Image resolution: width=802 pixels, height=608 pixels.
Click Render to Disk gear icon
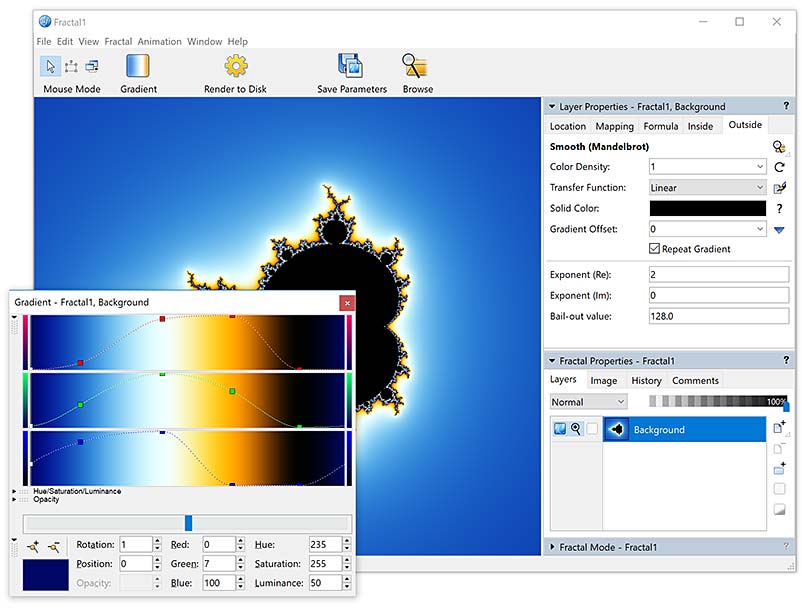(236, 66)
